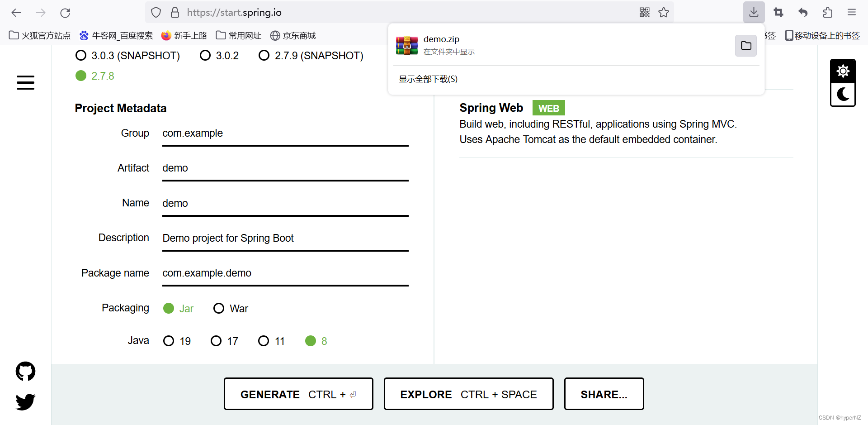This screenshot has width=868, height=425.
Task: Select Java version 17
Action: click(224, 341)
